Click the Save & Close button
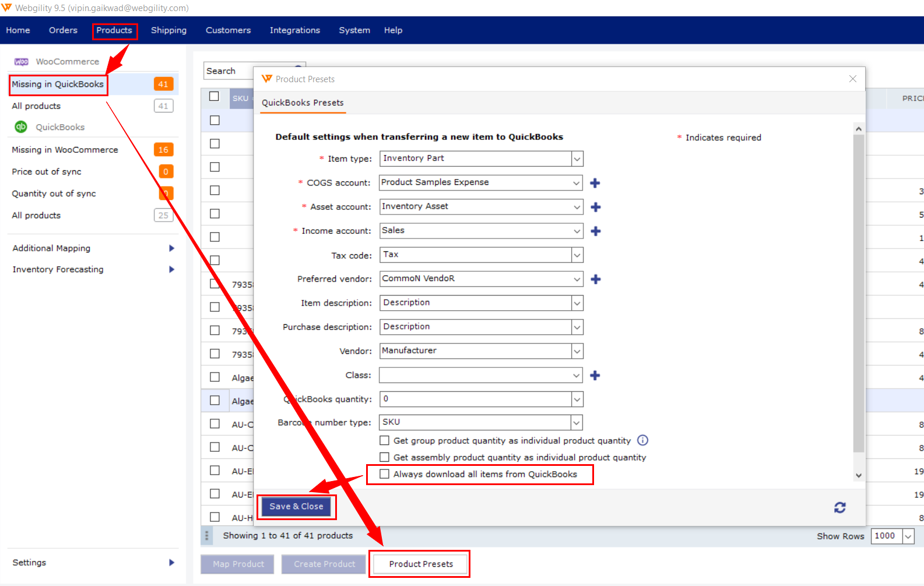The height and width of the screenshot is (586, 924). [x=296, y=507]
